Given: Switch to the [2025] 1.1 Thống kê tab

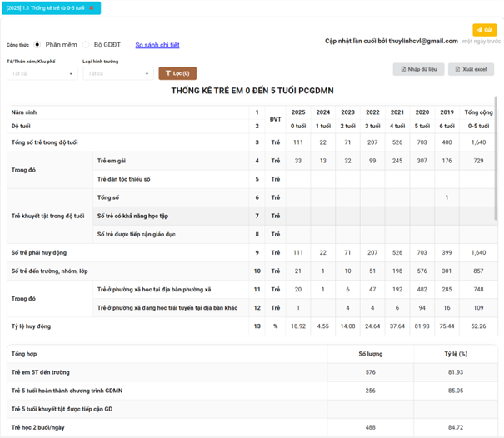Looking at the screenshot, I should point(46,8).
